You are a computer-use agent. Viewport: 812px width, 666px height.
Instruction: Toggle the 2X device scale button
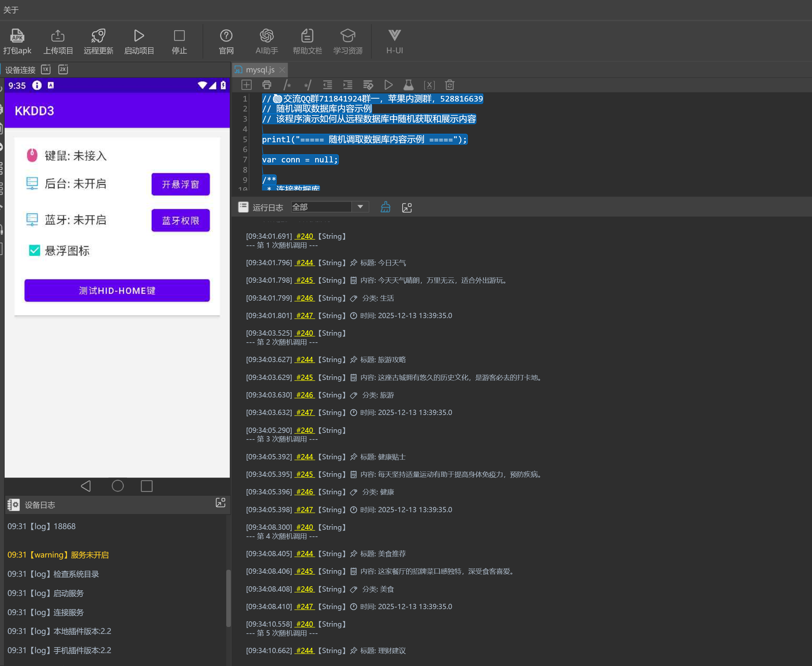pos(63,69)
